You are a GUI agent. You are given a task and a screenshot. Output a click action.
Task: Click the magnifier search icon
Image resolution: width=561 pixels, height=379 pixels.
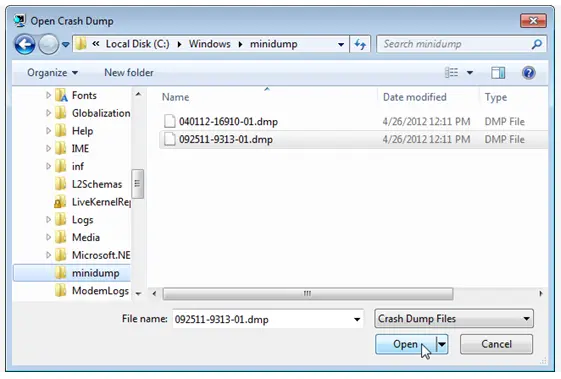coord(537,44)
